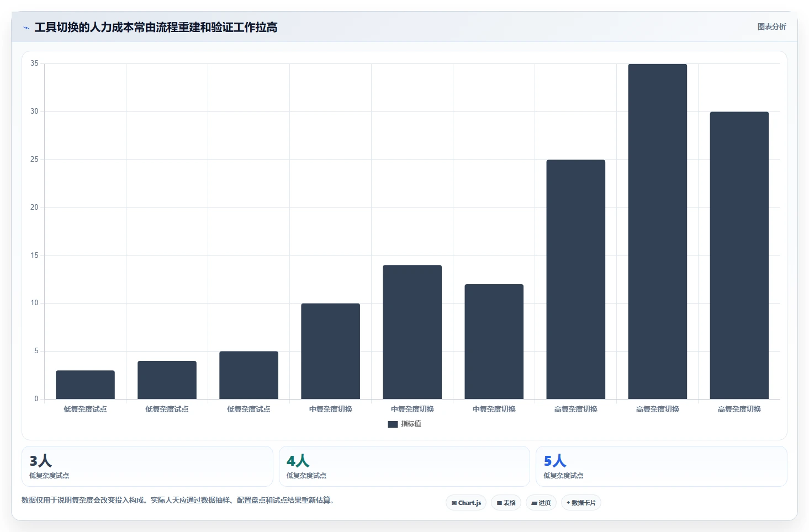
Task: Click the bar reaching exactly 5
Action: 249,375
